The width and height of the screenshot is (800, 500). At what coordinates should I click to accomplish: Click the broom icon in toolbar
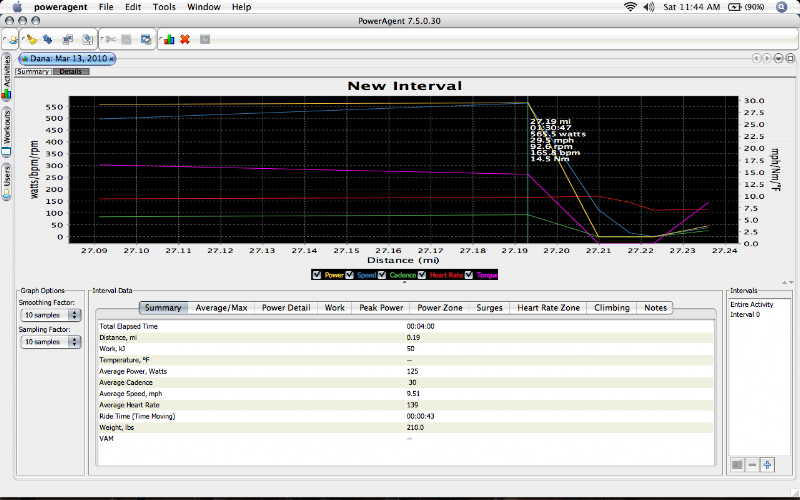click(x=32, y=39)
